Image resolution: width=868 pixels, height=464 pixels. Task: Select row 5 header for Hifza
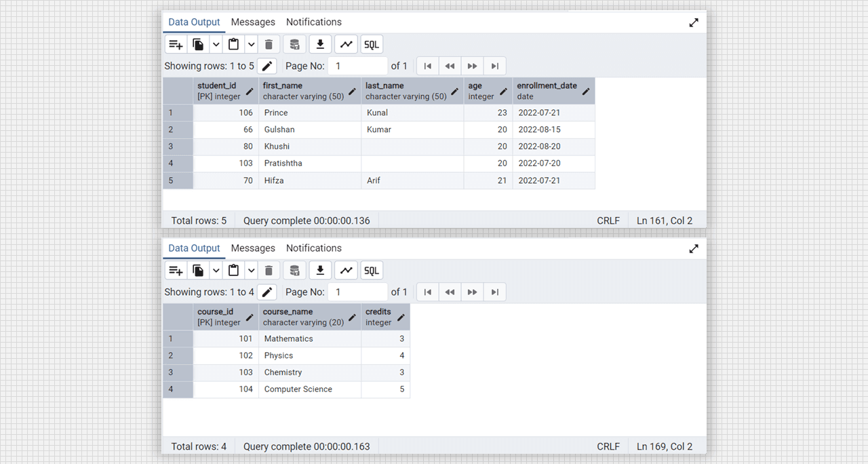[178, 180]
